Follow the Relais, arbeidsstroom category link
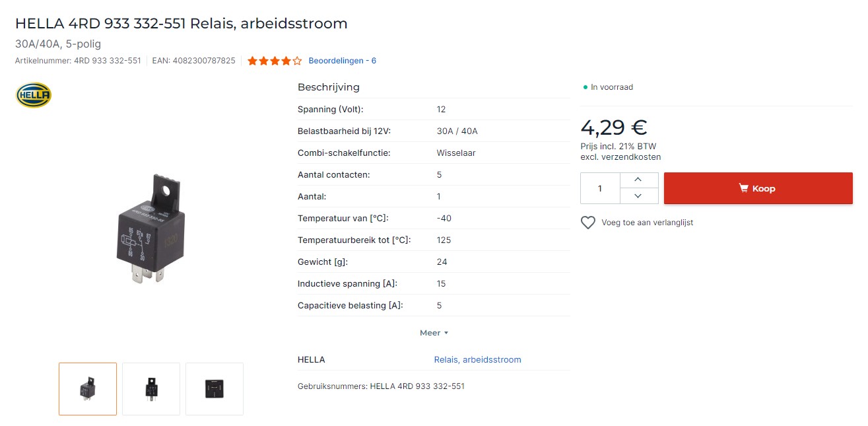868x426 pixels. (477, 360)
